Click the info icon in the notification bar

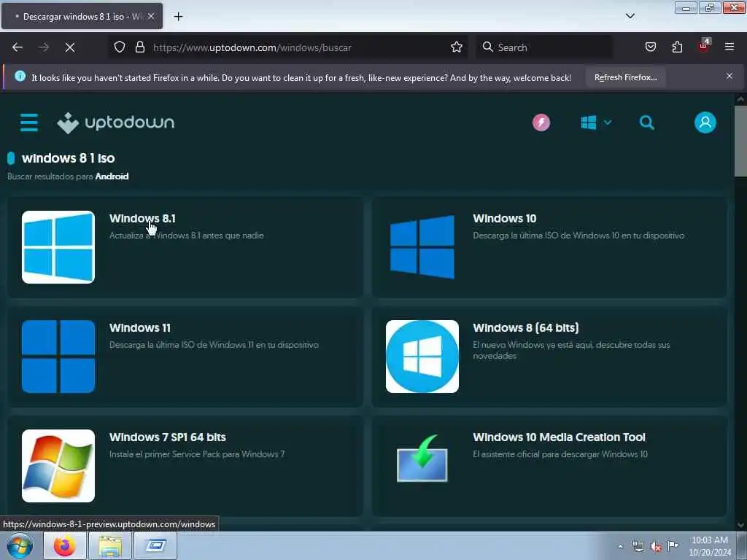coord(20,76)
